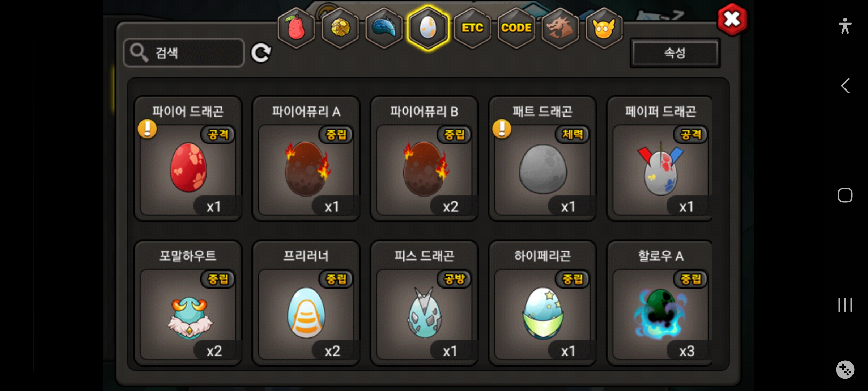Choose the 할로우 A ghostly egg
This screenshot has width=868, height=391.
click(660, 303)
